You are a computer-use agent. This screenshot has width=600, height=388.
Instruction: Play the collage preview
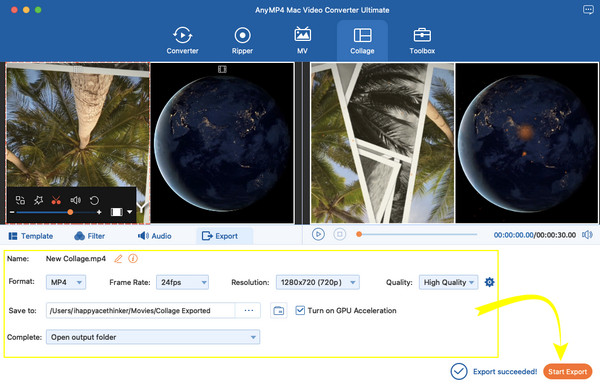[318, 234]
